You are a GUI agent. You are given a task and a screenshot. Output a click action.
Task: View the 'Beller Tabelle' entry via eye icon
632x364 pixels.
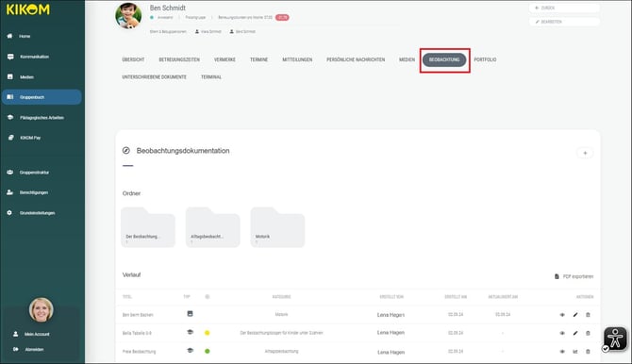pos(562,334)
